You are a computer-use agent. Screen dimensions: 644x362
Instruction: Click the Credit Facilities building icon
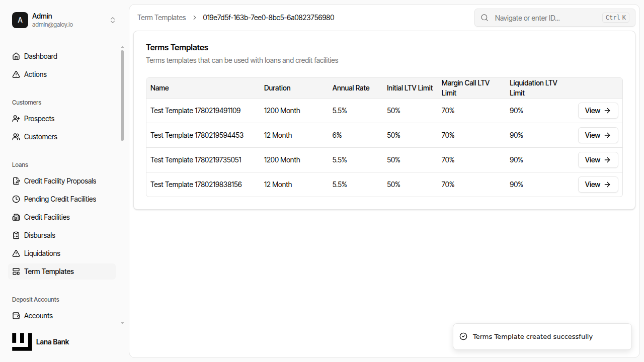[x=16, y=217]
